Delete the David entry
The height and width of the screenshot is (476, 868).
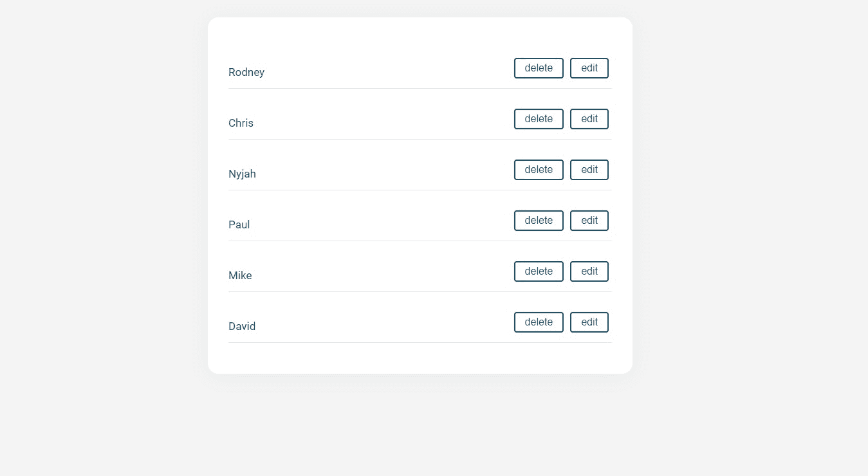[539, 322]
